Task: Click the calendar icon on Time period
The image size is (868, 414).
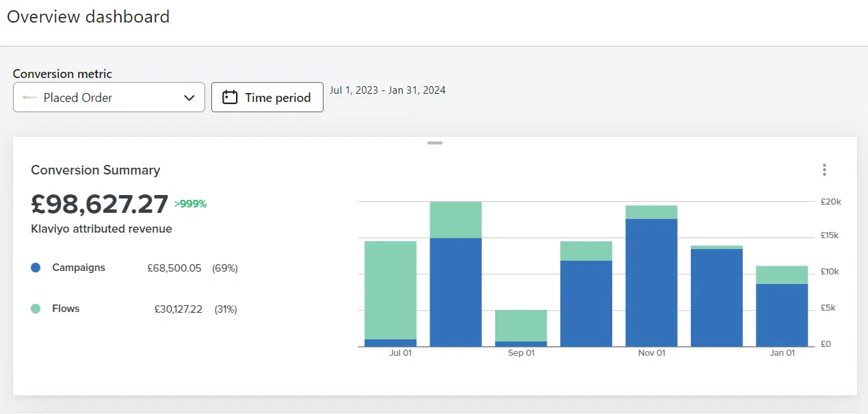Action: click(x=231, y=97)
